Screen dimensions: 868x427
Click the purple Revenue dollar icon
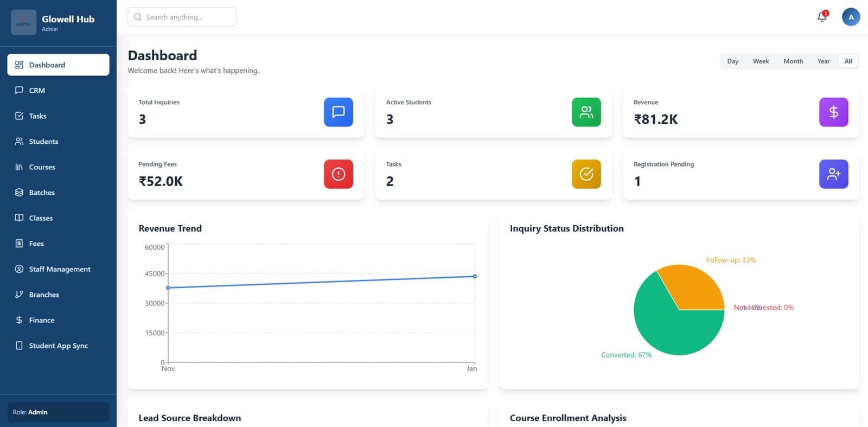834,112
